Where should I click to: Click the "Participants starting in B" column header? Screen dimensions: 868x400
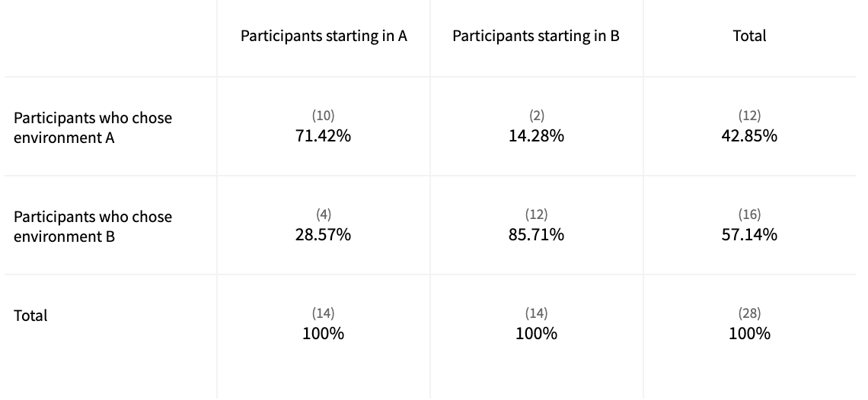point(536,37)
